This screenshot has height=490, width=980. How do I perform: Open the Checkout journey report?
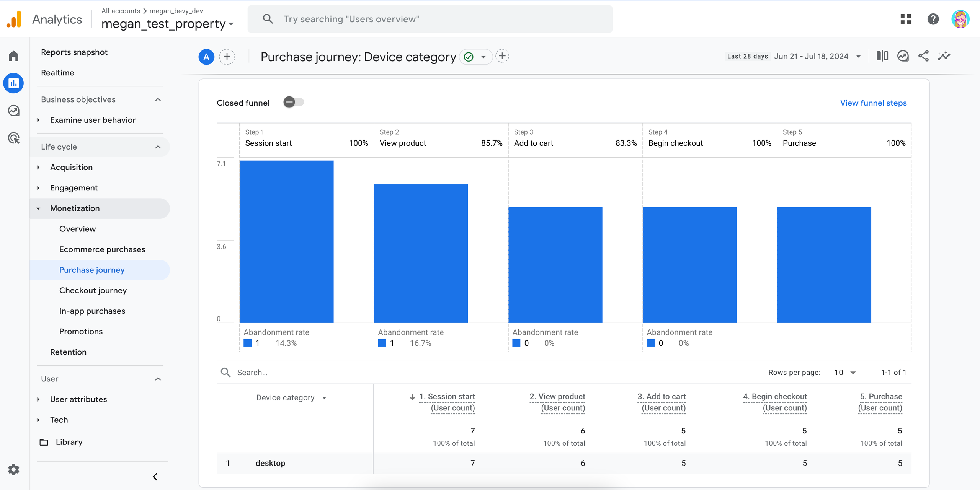pos(93,290)
